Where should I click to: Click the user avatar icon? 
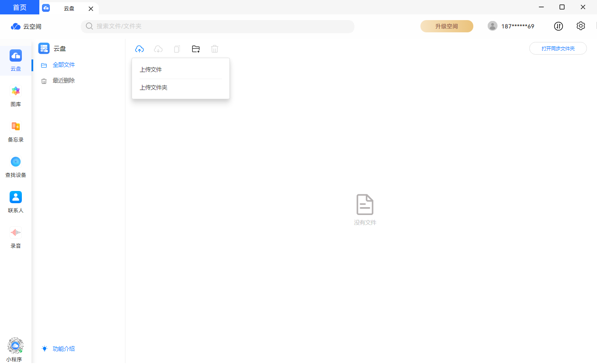493,26
